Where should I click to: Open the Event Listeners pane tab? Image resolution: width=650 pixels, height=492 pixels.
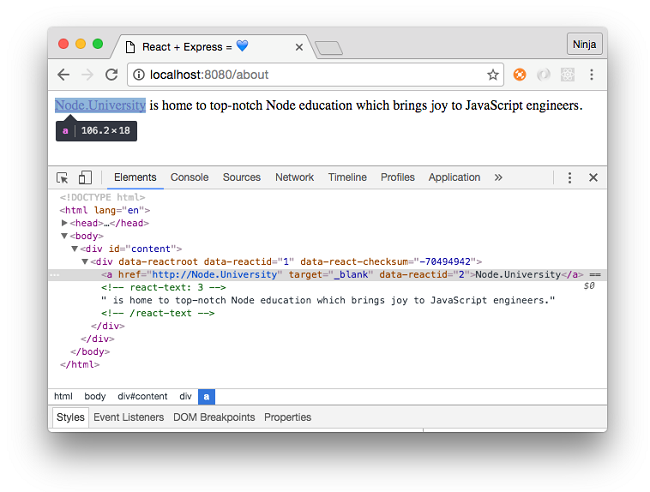click(x=129, y=417)
